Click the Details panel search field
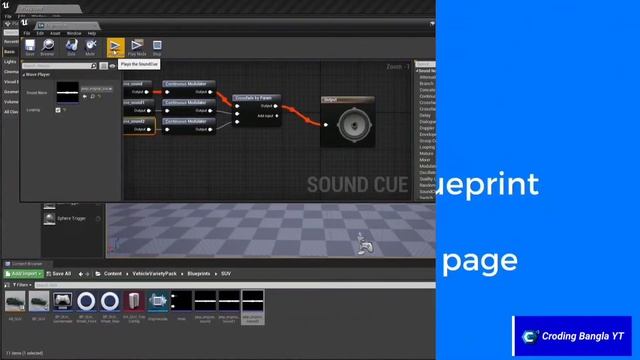This screenshot has width=640, height=360. (x=60, y=66)
